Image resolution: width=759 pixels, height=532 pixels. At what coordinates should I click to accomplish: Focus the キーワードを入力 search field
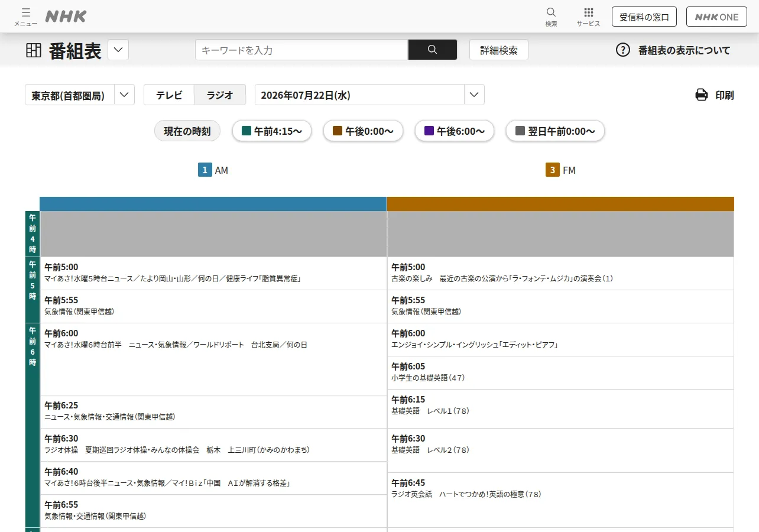[301, 50]
